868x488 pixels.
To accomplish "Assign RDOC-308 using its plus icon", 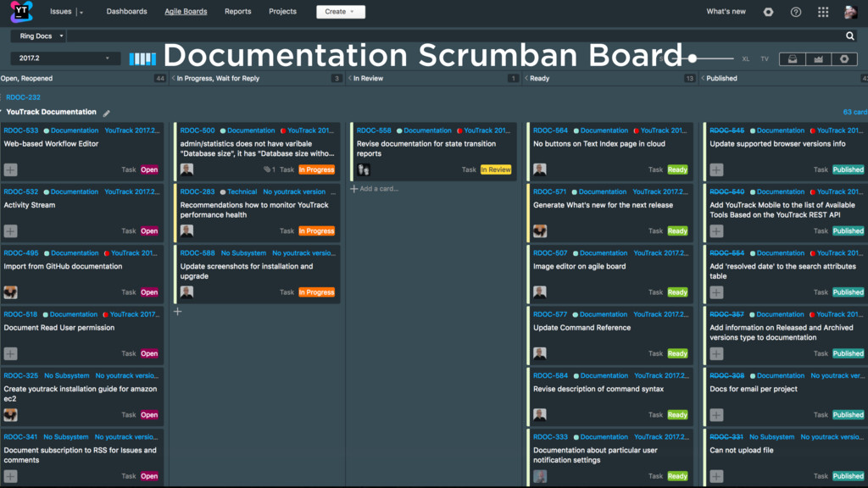I will [x=716, y=415].
